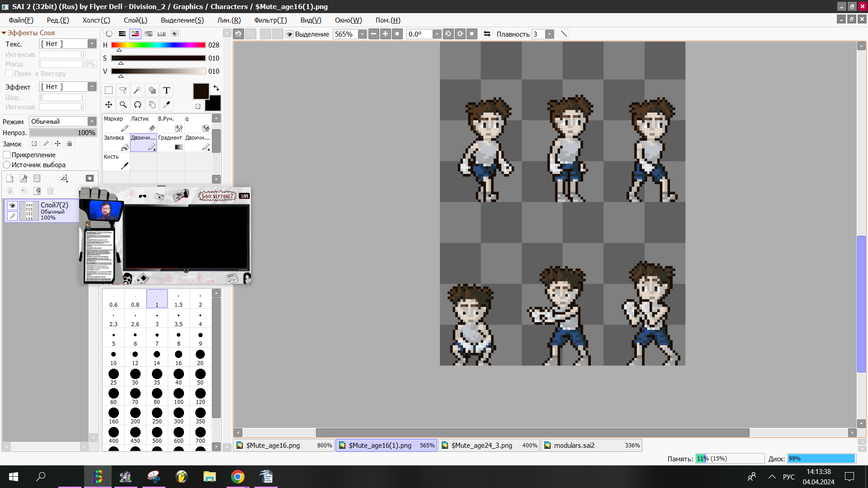Select the Move layer tool
Screen dimensions: 868x488
tap(108, 105)
